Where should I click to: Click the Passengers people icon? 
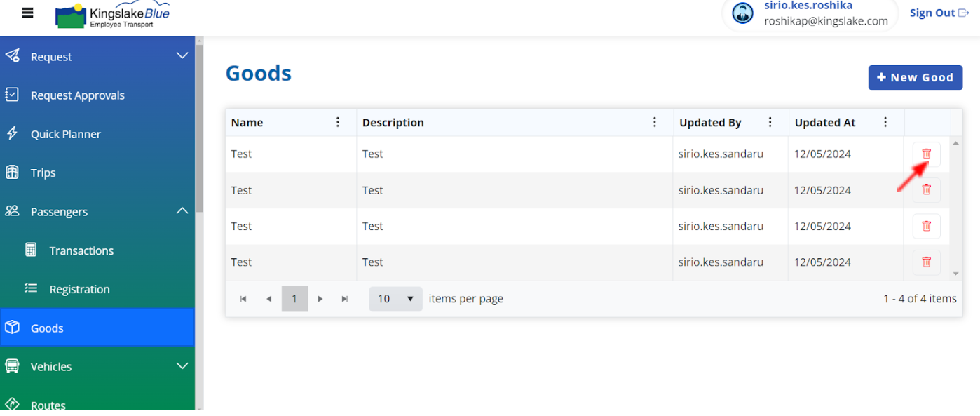(x=12, y=210)
